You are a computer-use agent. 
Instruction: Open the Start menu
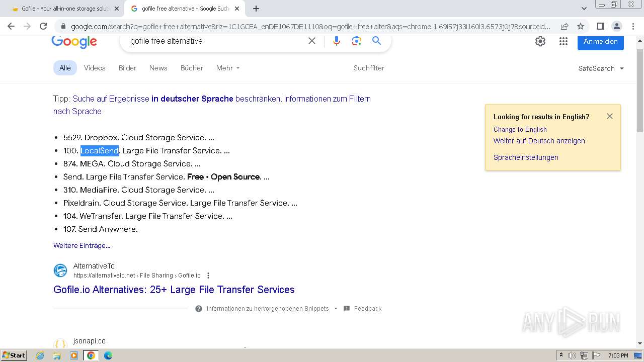click(14, 355)
